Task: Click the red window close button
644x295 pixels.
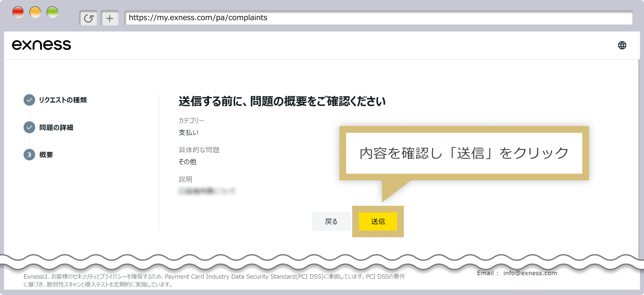Action: coord(18,12)
